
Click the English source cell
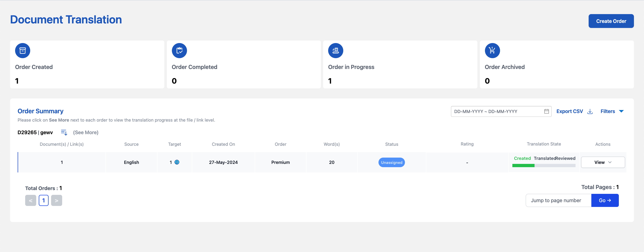click(131, 162)
